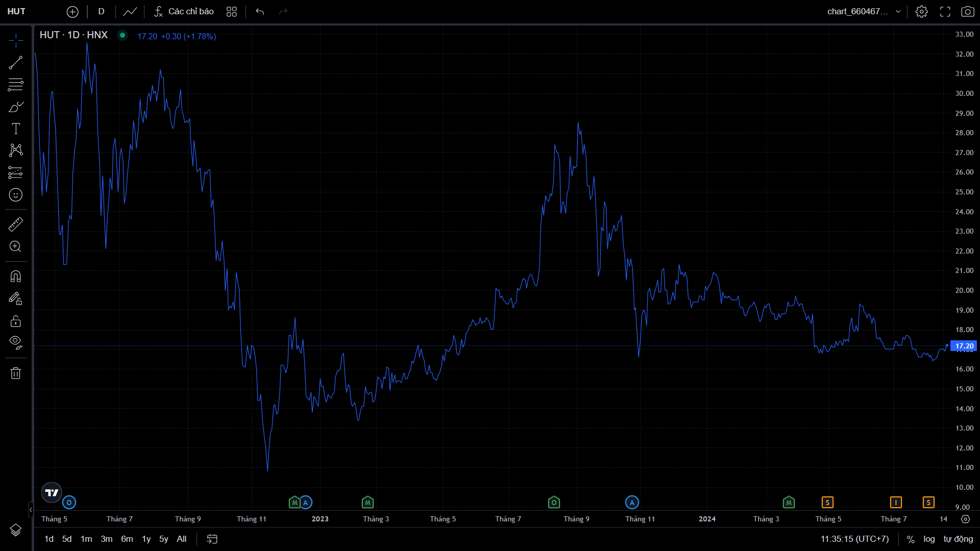Open the indicator templates grid icon
The width and height of the screenshot is (980, 551).
[232, 12]
